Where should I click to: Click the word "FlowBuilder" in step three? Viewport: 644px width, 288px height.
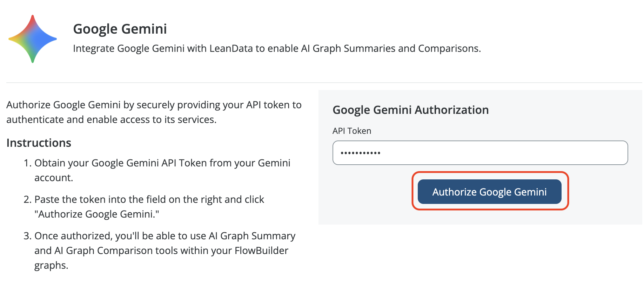pyautogui.click(x=261, y=251)
